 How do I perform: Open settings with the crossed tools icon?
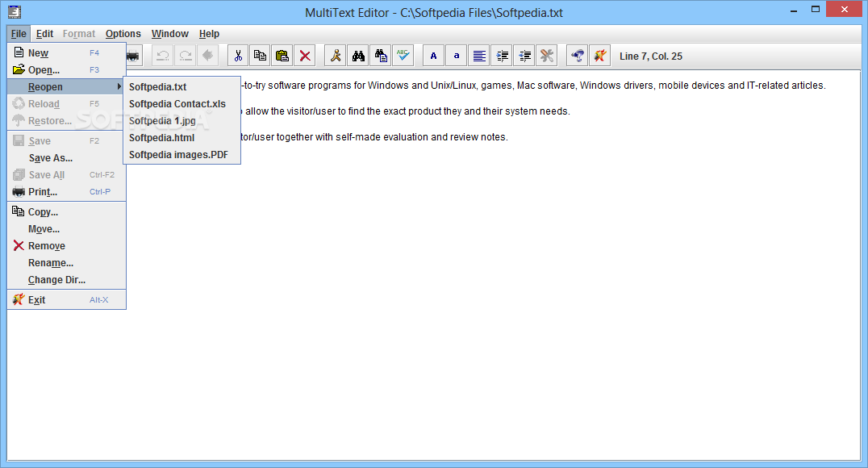547,56
